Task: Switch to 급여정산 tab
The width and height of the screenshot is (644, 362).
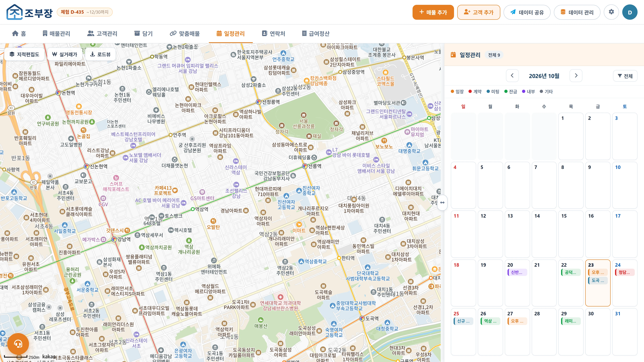Action: coord(316,34)
